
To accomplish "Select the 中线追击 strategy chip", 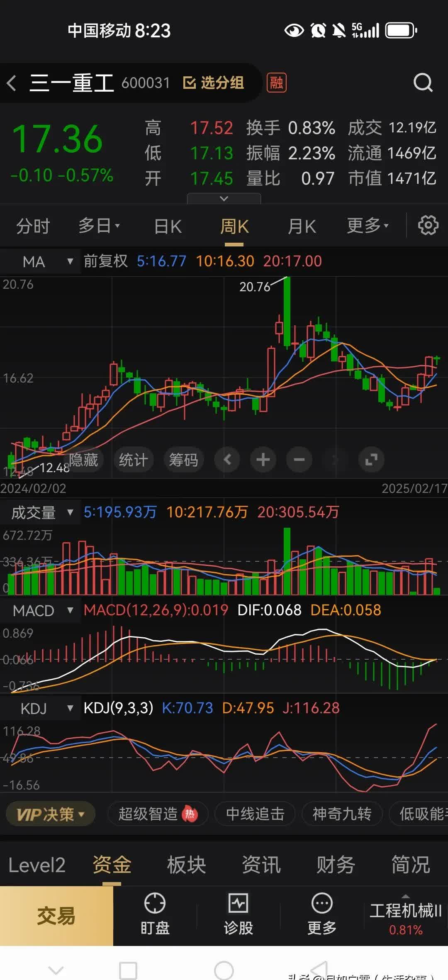I will coord(255,814).
